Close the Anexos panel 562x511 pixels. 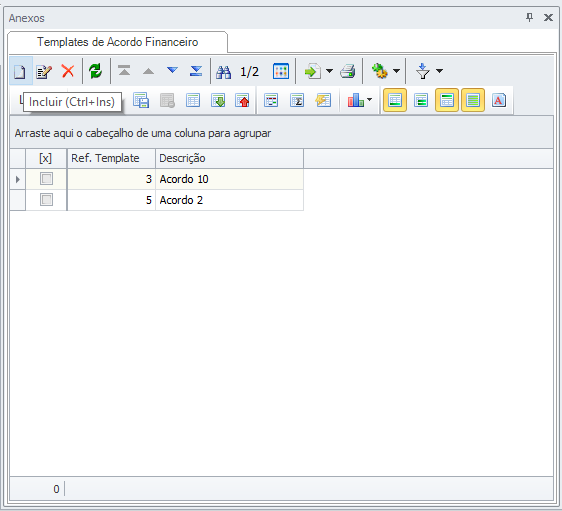coord(548,17)
